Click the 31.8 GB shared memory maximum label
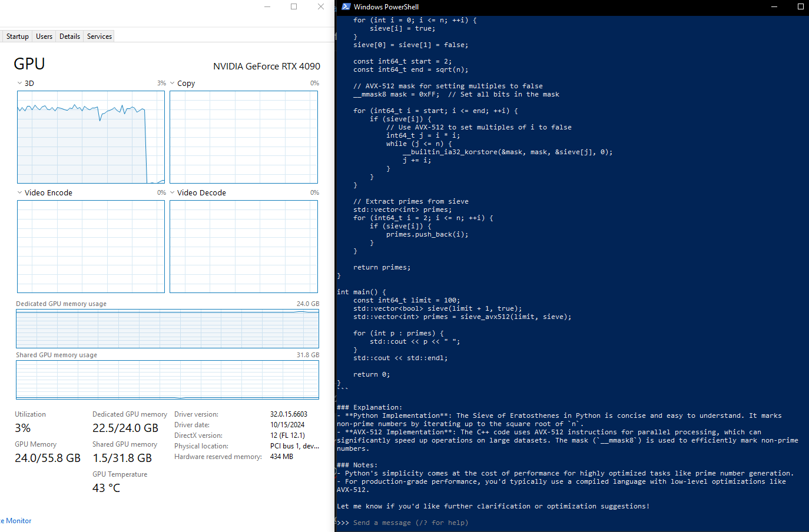 [308, 355]
